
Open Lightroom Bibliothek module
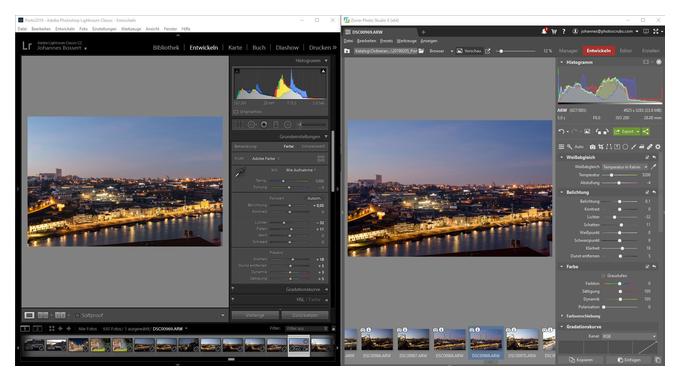(x=166, y=48)
